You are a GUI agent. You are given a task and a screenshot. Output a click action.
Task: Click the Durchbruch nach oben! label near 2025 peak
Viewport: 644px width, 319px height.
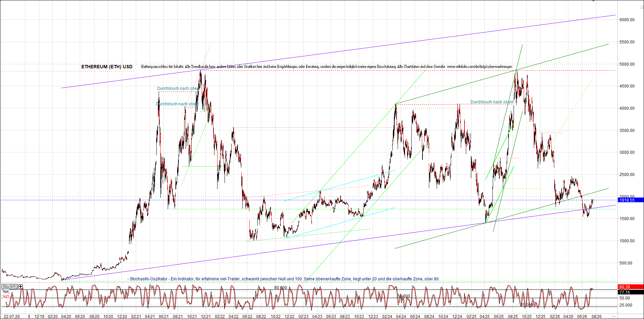[492, 102]
